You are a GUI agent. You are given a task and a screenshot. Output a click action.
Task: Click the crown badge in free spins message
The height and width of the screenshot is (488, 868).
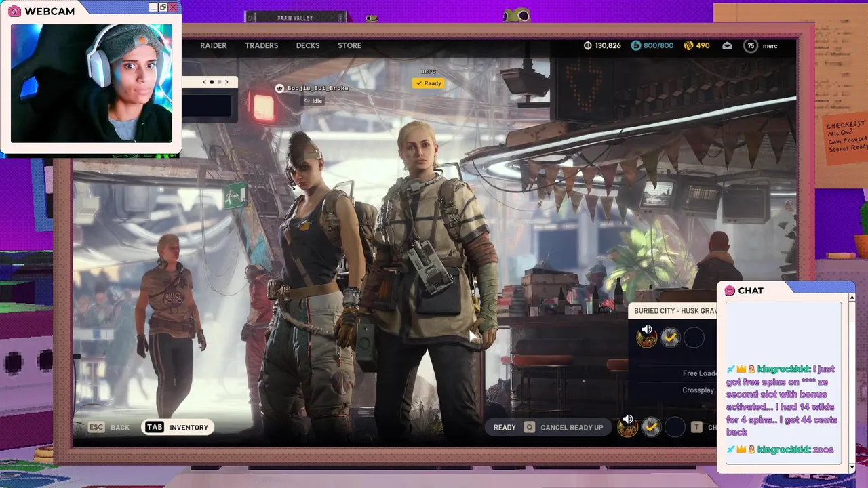(x=741, y=369)
